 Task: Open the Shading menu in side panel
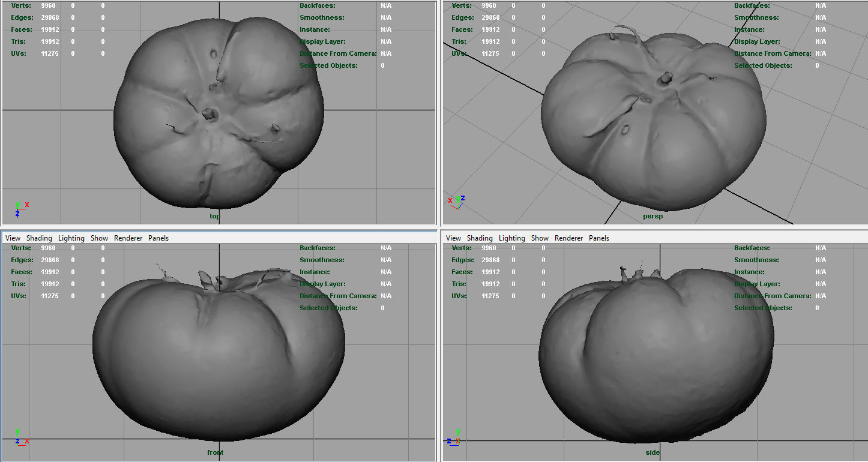(480, 238)
